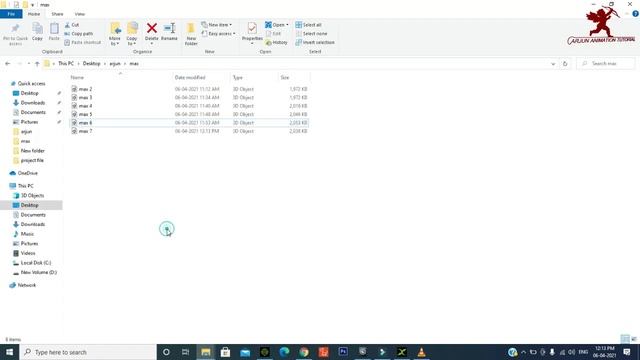
Task: Open the New item dropdown
Action: pos(216,25)
